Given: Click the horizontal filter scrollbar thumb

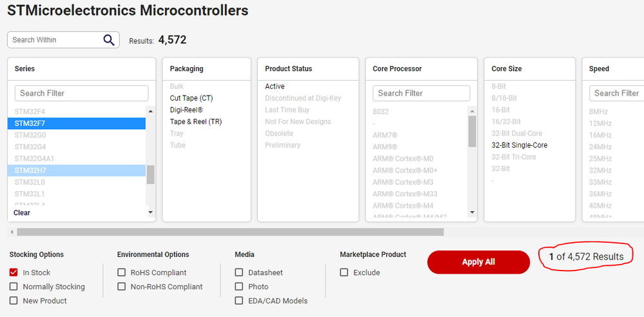Looking at the screenshot, I should tap(230, 232).
